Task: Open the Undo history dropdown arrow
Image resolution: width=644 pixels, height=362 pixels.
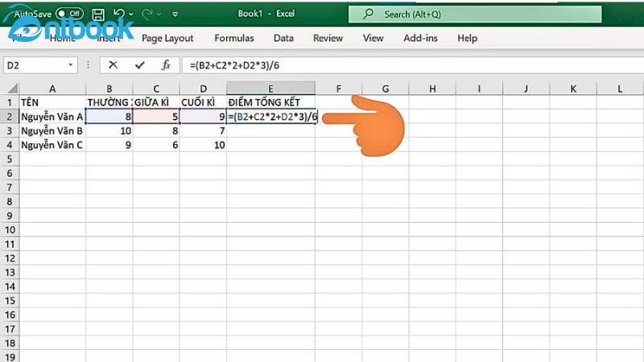Action: click(131, 14)
